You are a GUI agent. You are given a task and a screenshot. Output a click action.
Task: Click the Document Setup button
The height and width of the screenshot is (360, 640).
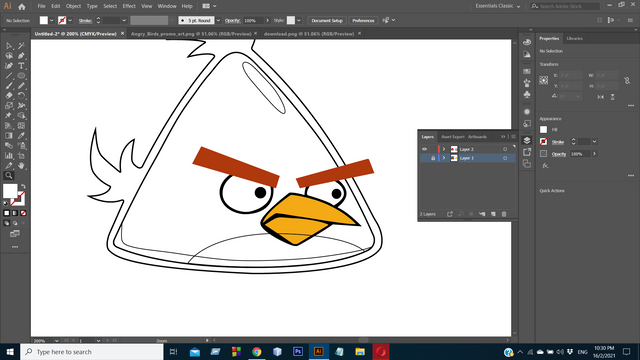[327, 20]
